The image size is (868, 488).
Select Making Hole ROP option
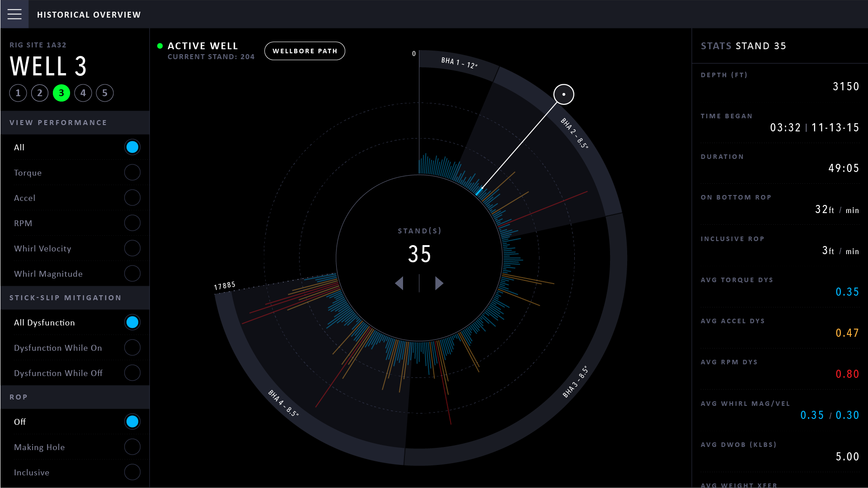[132, 447]
